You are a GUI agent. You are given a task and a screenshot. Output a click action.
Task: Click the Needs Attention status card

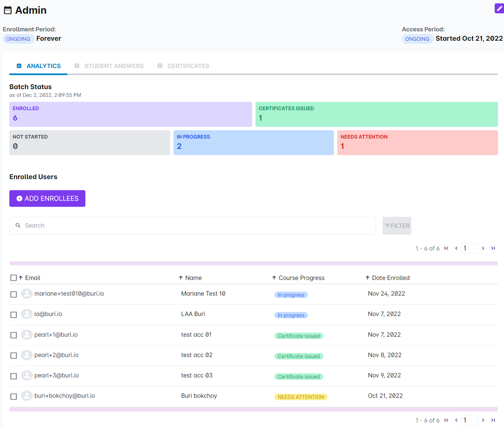tap(417, 143)
